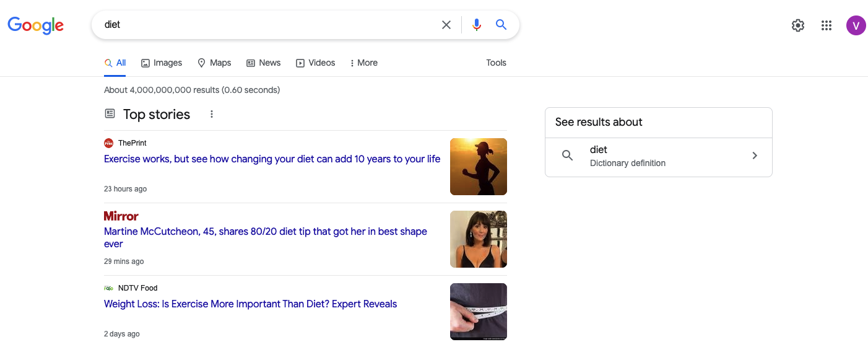Open the diet dictionary definition chevron
This screenshot has width=868, height=347.
point(755,156)
